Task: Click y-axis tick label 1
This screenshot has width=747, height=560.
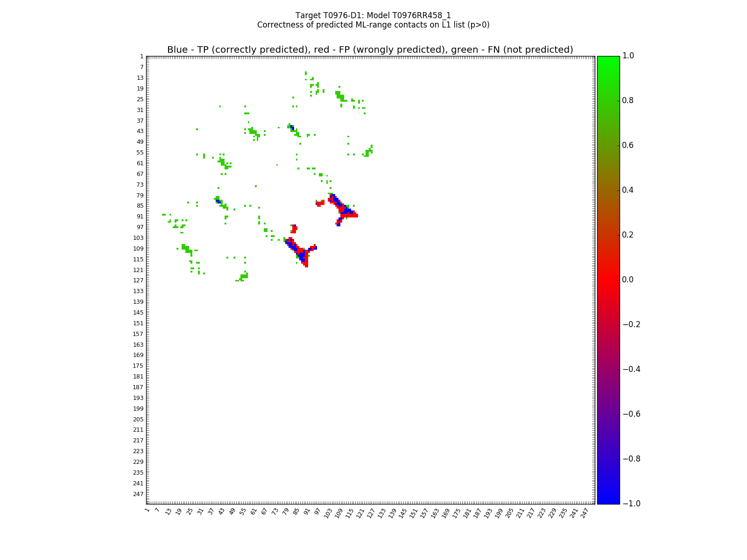Action: 141,56
